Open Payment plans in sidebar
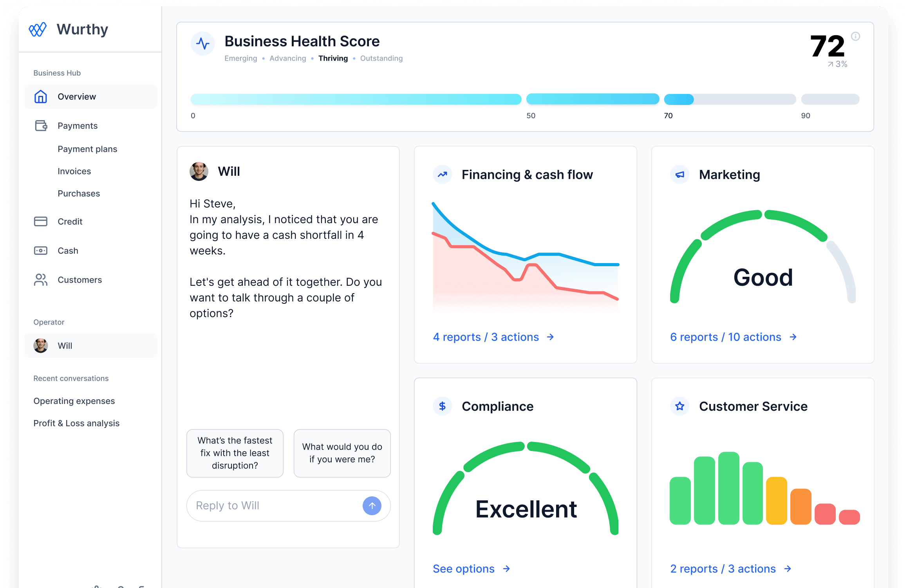Image resolution: width=907 pixels, height=588 pixels. tap(87, 149)
